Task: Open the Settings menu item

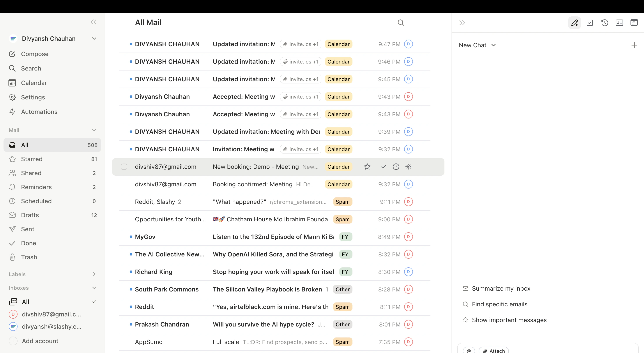Action: coord(33,97)
